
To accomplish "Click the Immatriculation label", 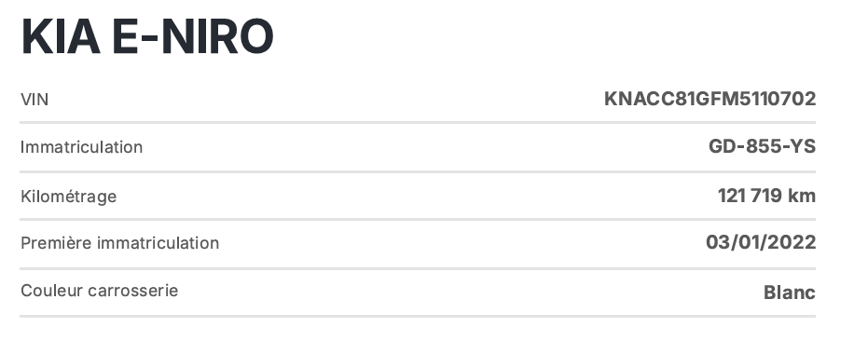I will click(81, 147).
